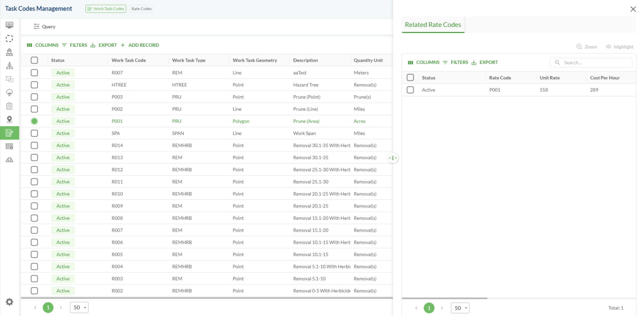The height and width of the screenshot is (316, 644).
Task: Select checkbox of rate code P001 row
Action: coord(410,90)
